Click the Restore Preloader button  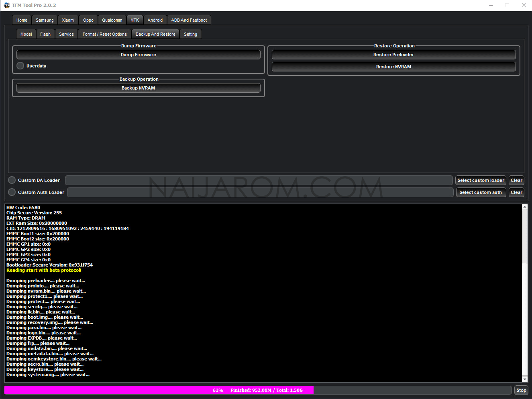click(x=393, y=55)
